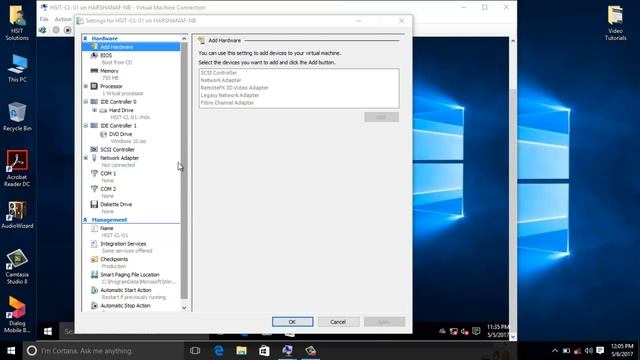Select Fibre Channel Adapter entry

(227, 103)
